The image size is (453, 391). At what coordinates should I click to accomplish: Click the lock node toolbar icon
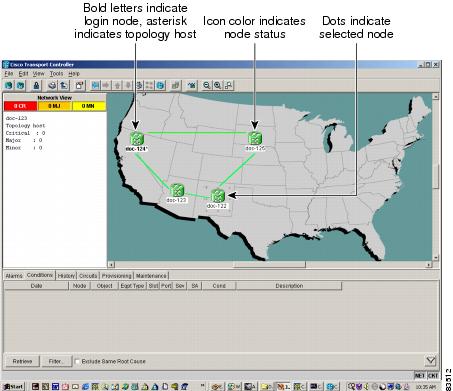coord(36,86)
